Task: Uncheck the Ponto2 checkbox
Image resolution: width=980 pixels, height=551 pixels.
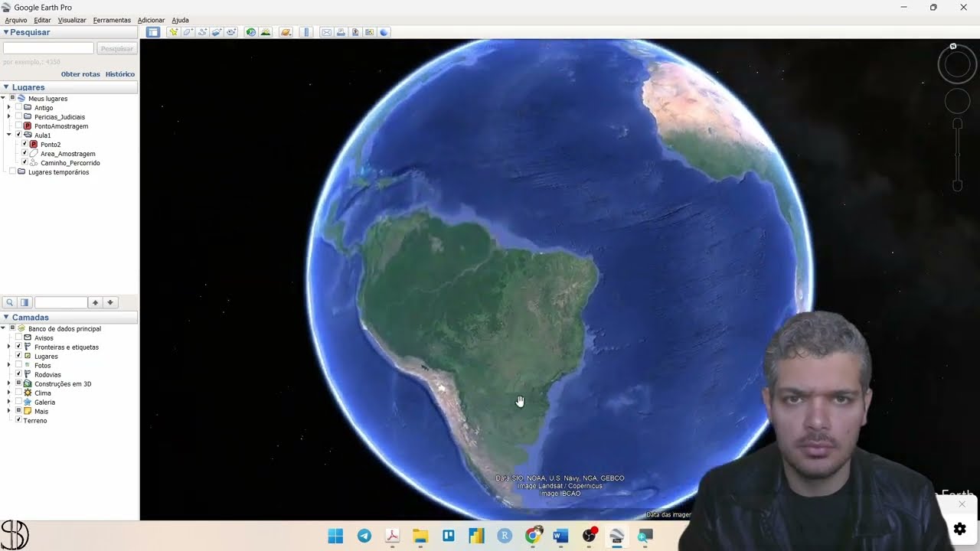Action: 24,145
